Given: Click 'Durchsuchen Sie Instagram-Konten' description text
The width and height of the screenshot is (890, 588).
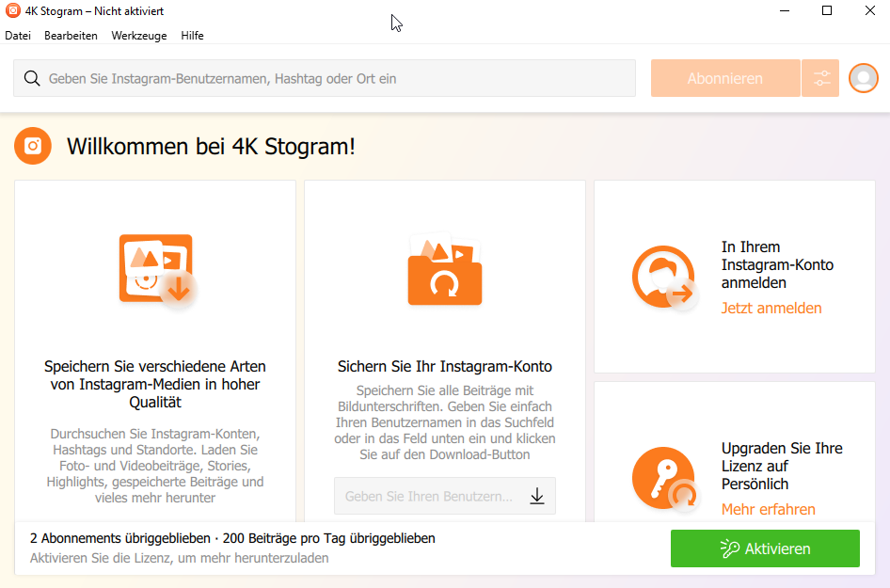Looking at the screenshot, I should [155, 466].
